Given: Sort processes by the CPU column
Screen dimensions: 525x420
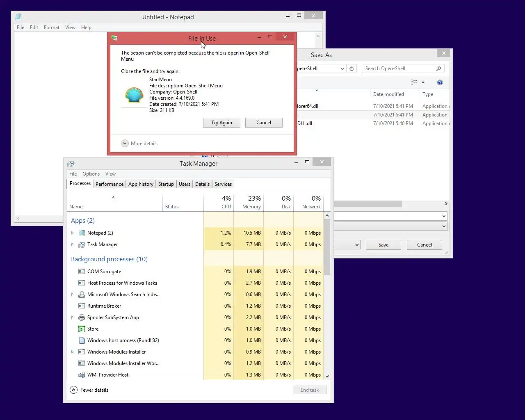Looking at the screenshot, I should tap(219, 202).
